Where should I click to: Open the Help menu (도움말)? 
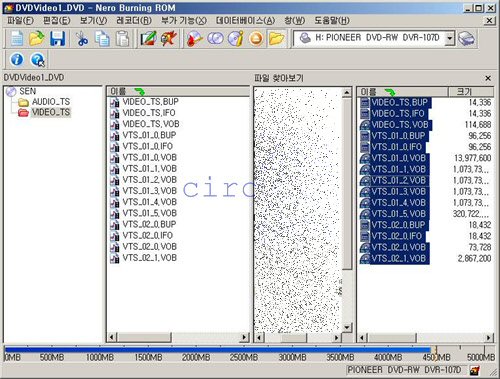point(332,21)
